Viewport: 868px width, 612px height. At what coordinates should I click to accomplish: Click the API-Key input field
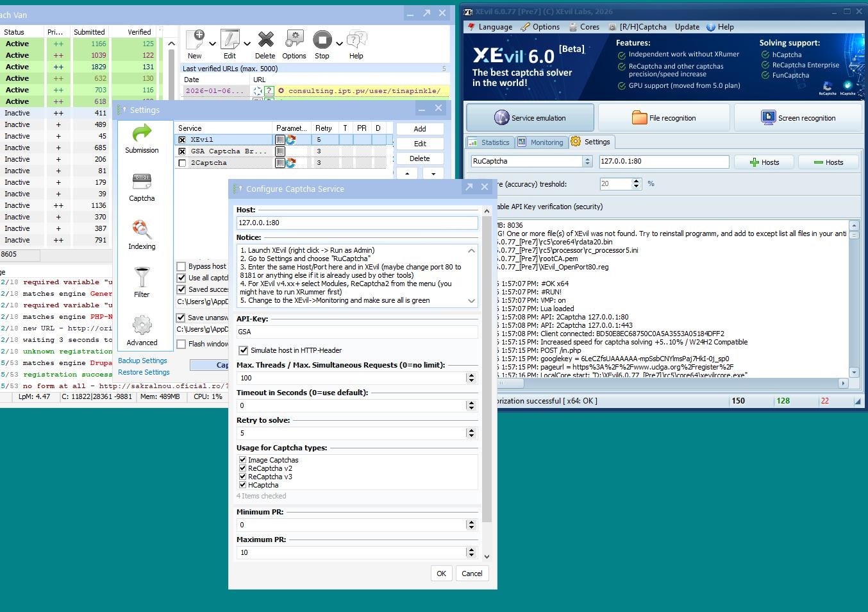coord(357,332)
